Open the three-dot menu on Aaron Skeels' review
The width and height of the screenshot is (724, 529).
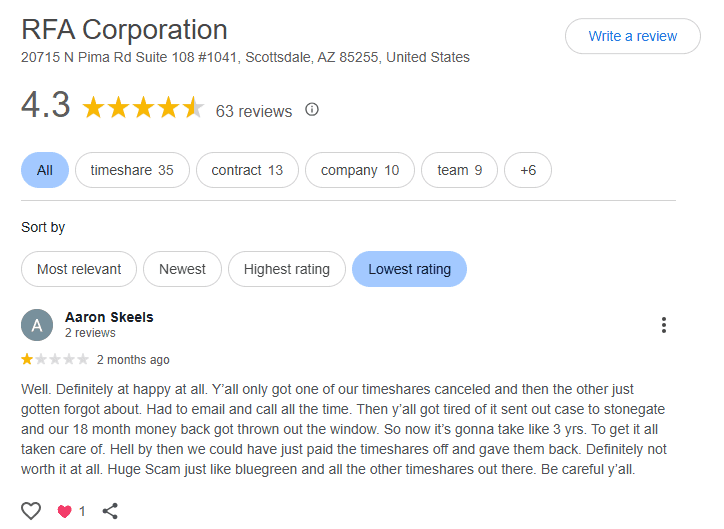pyautogui.click(x=663, y=325)
